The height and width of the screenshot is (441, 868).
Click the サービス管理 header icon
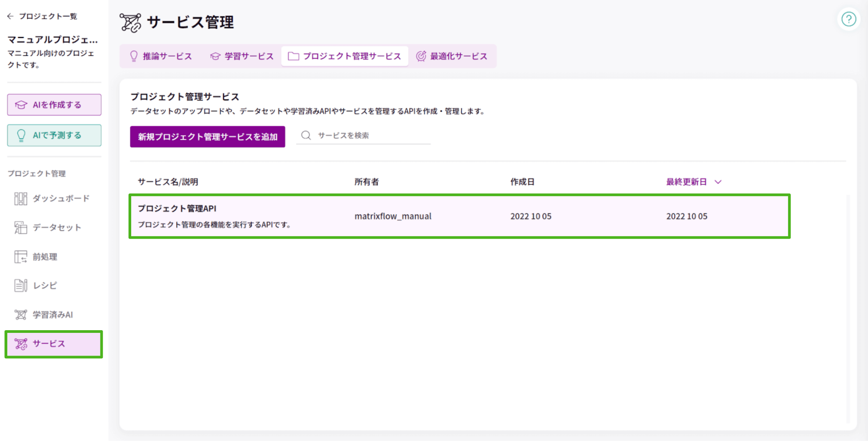(131, 22)
